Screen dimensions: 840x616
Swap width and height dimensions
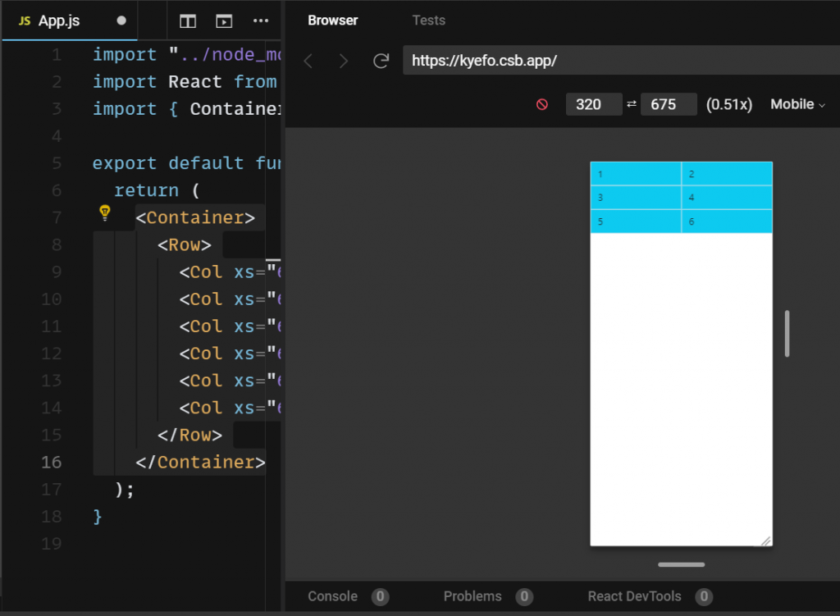click(632, 104)
